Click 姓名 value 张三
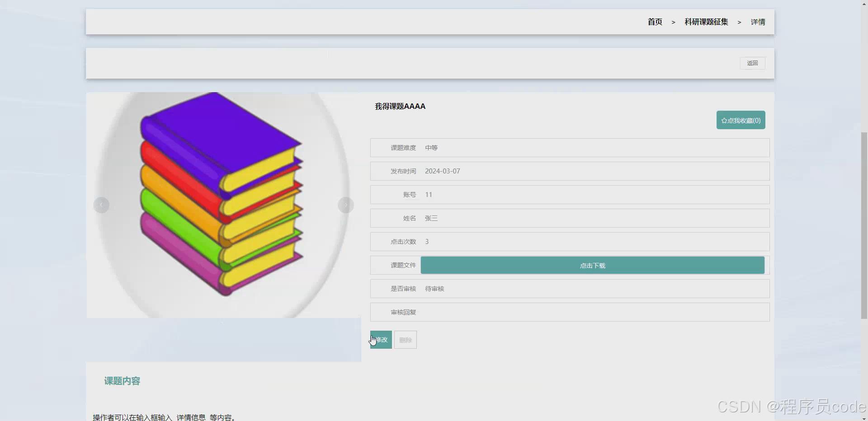Image resolution: width=868 pixels, height=421 pixels. [x=431, y=218]
